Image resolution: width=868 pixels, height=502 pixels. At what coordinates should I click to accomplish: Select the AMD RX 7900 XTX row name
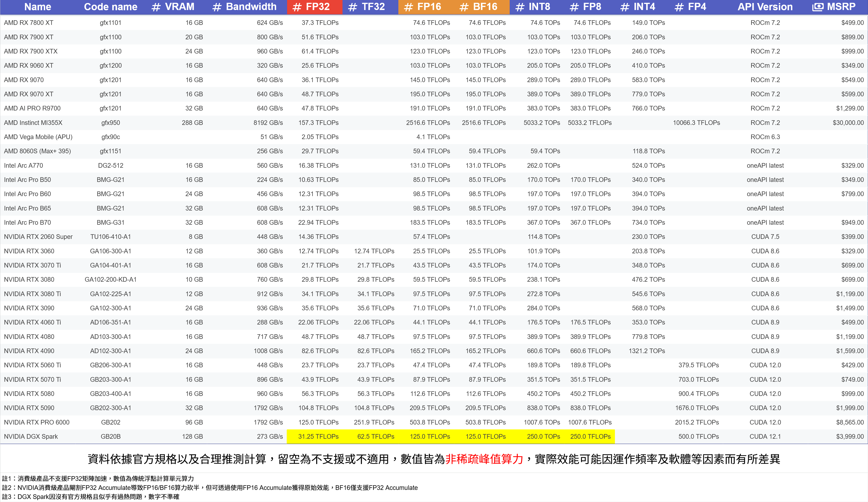[31, 51]
